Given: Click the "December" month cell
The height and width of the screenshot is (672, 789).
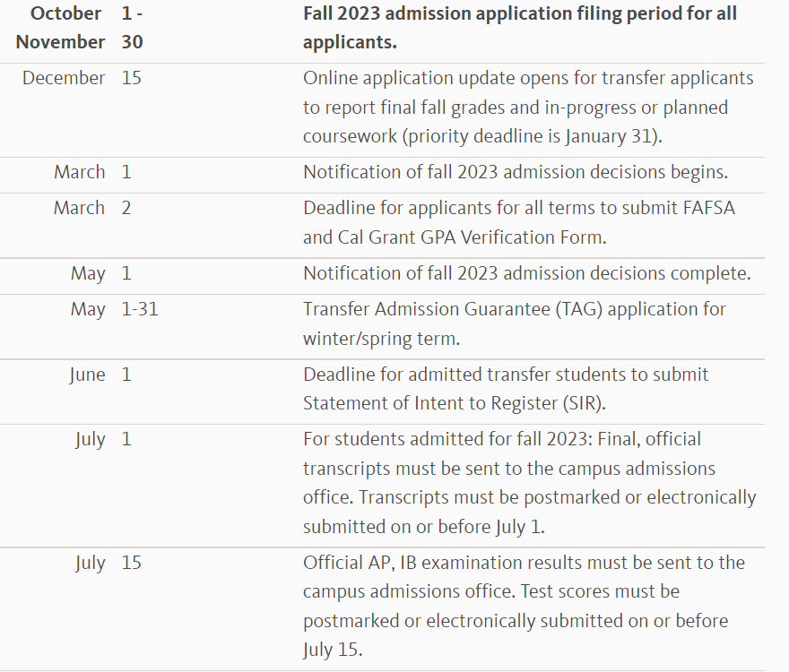Looking at the screenshot, I should tap(64, 78).
